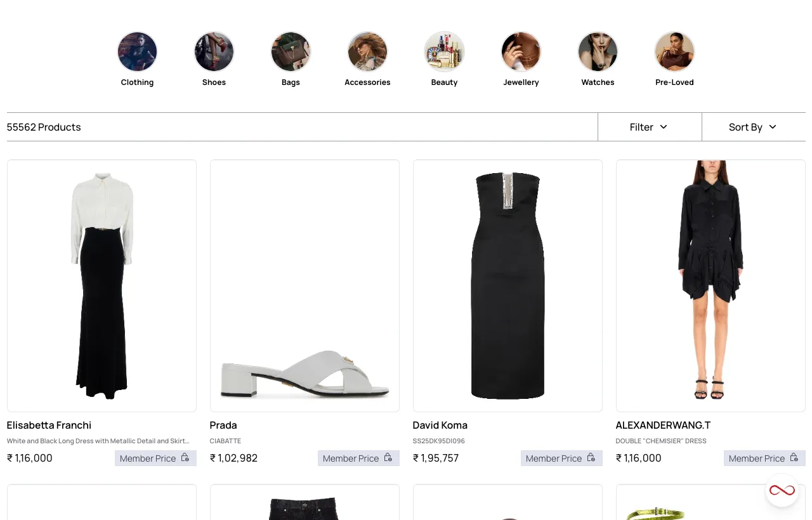Open ALEXANDERWANG.T chemisier dress image
Image resolution: width=812 pixels, height=520 pixels.
710,286
